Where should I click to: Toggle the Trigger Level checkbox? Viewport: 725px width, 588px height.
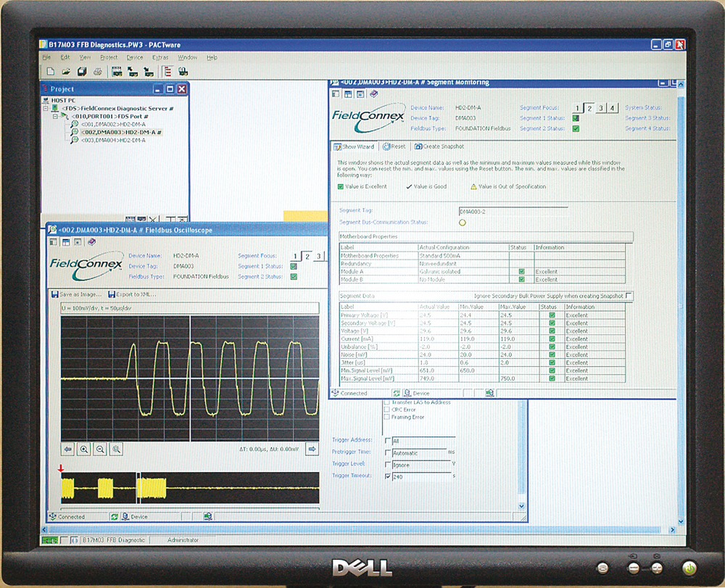(x=387, y=464)
